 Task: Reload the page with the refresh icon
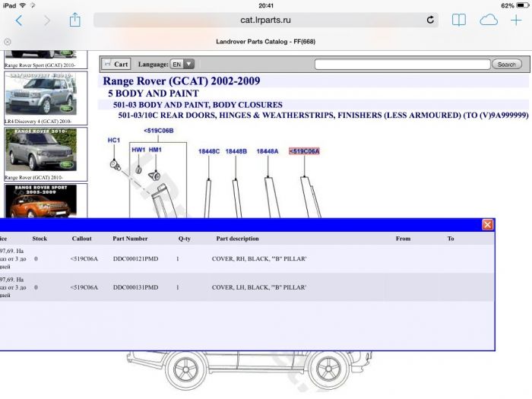click(430, 20)
